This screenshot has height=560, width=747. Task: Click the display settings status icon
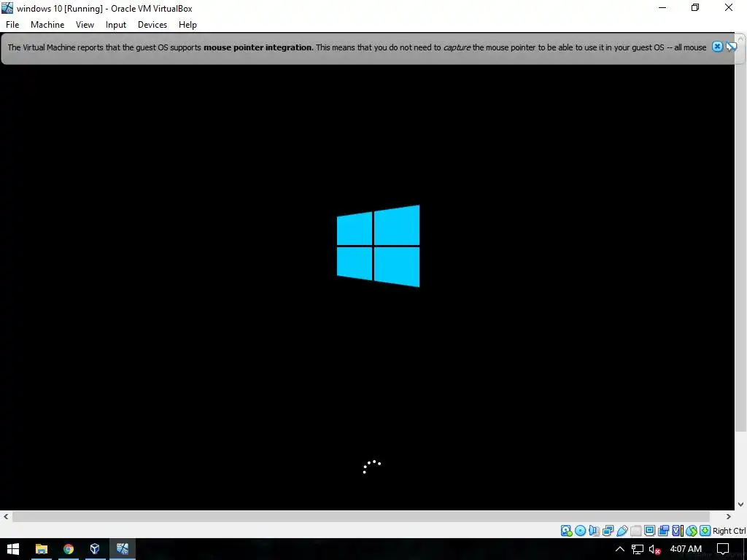pos(649,531)
